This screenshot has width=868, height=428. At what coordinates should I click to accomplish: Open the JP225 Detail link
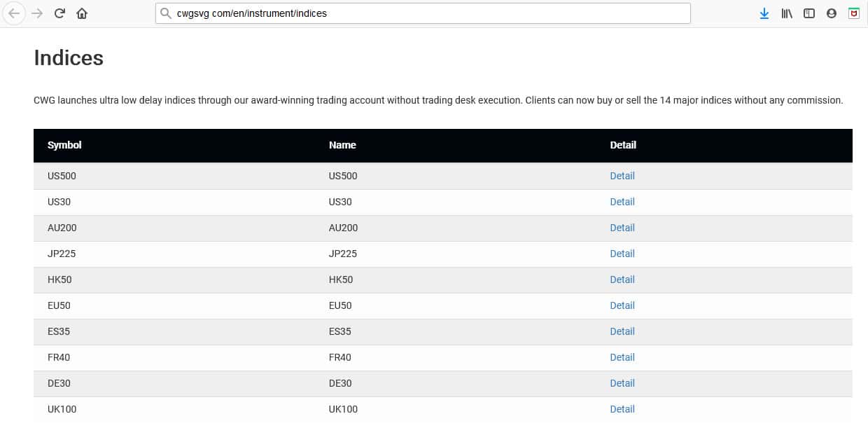[622, 254]
